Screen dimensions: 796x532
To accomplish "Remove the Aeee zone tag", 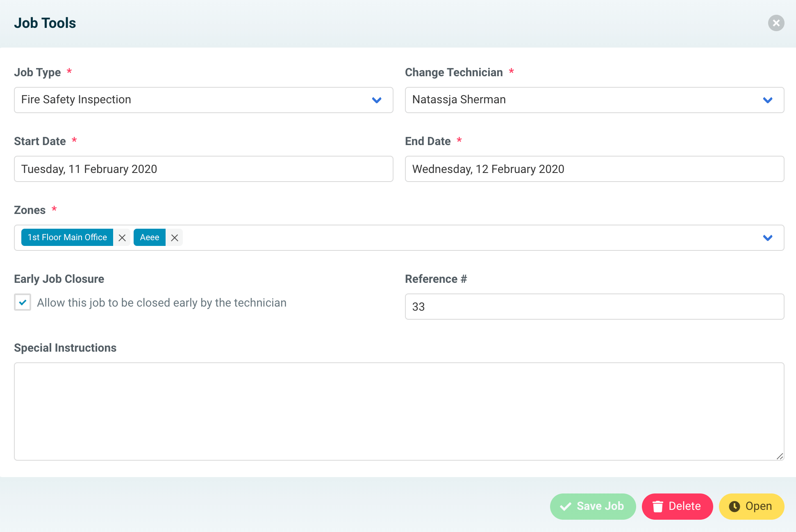I will click(174, 238).
